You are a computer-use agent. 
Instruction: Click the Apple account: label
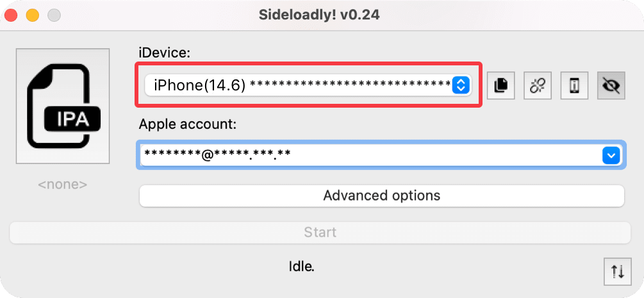[188, 124]
